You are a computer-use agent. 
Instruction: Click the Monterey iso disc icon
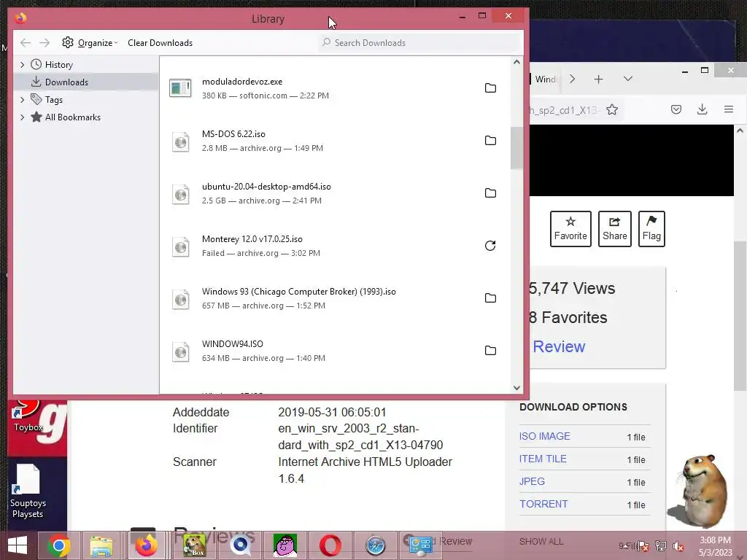pos(181,246)
